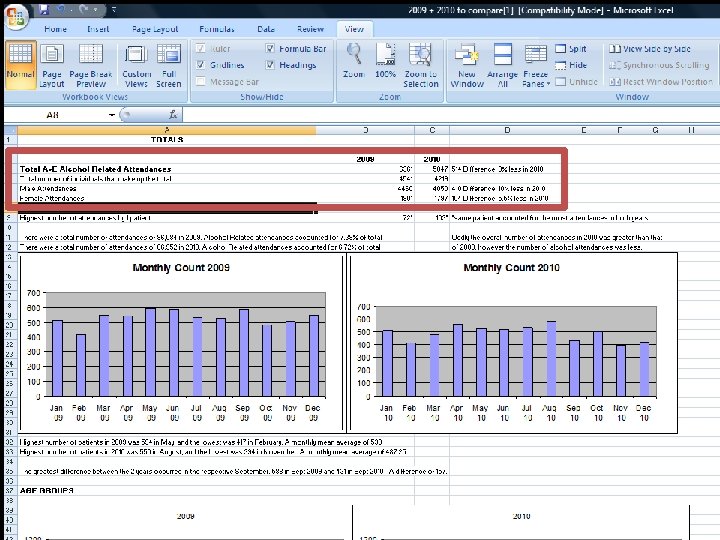Click the Split window button
Viewport: 720px width, 540px height.
click(571, 49)
